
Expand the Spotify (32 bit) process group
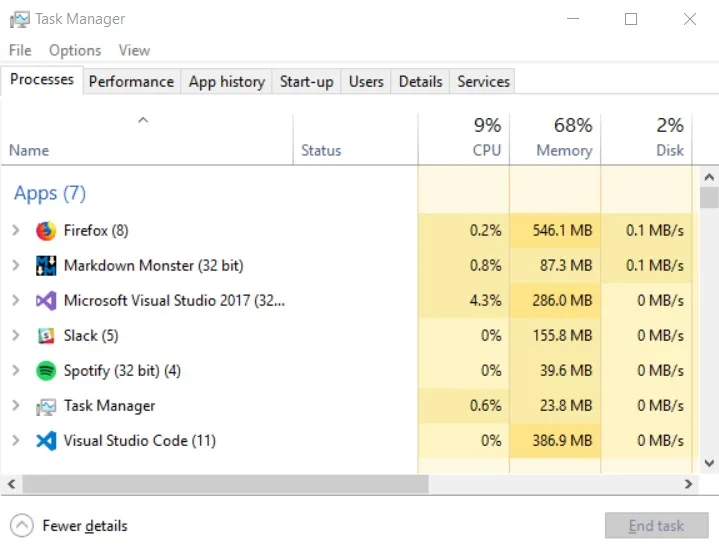click(x=16, y=370)
